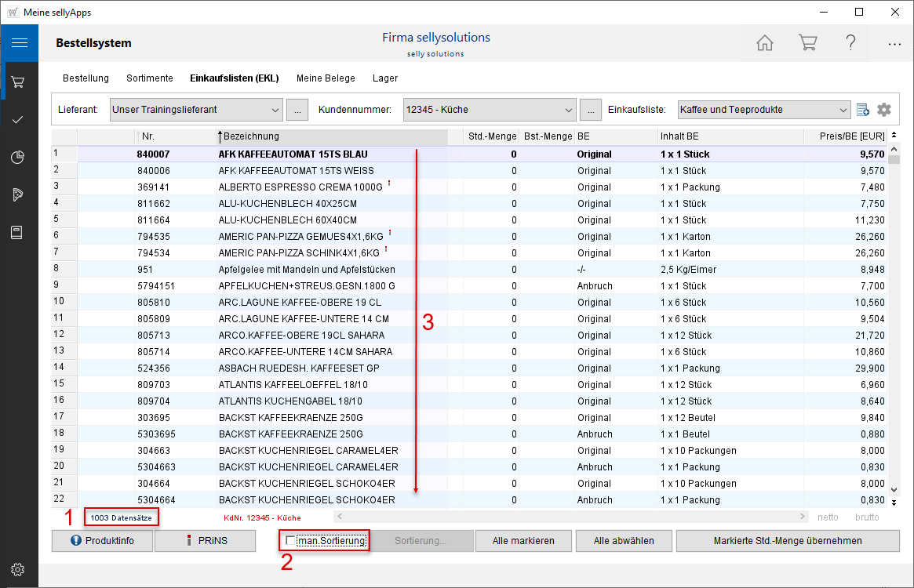
Task: Sort by the Bezeichnung column header
Action: pyautogui.click(x=330, y=136)
